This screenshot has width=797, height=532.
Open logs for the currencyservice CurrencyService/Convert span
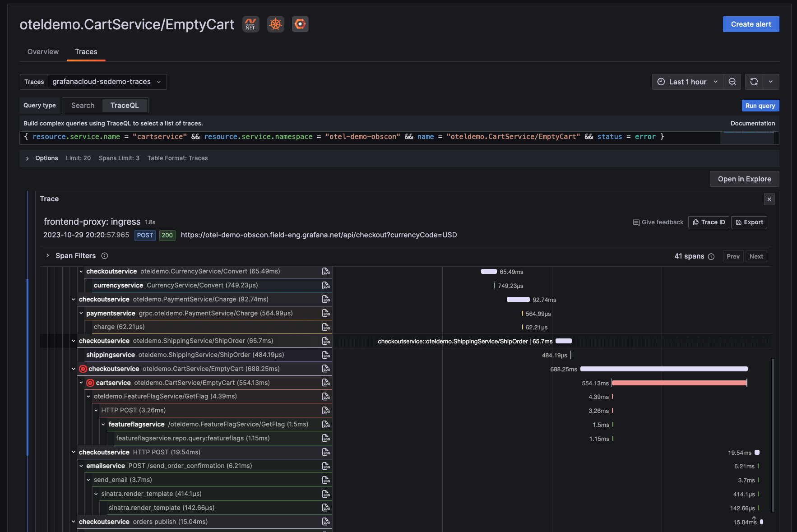[x=326, y=285]
